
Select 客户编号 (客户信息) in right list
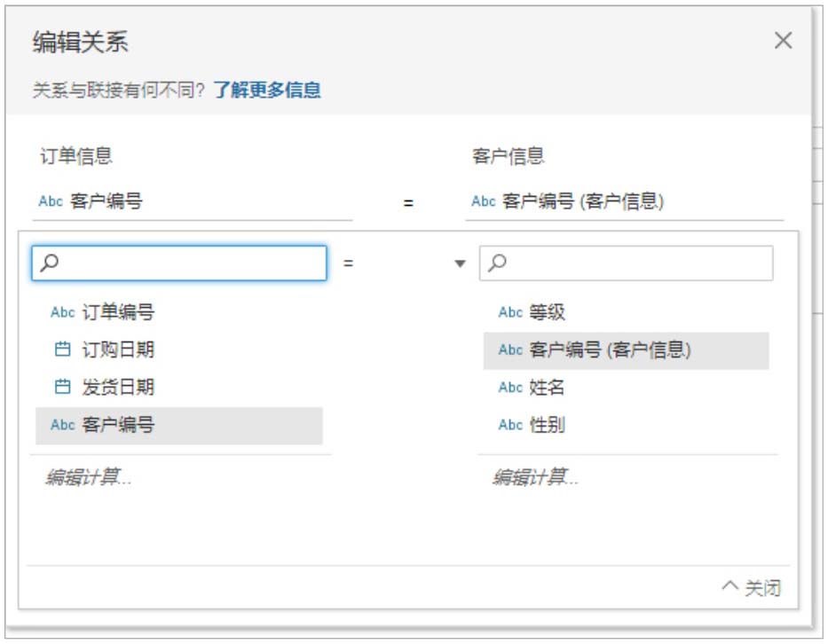(x=610, y=349)
